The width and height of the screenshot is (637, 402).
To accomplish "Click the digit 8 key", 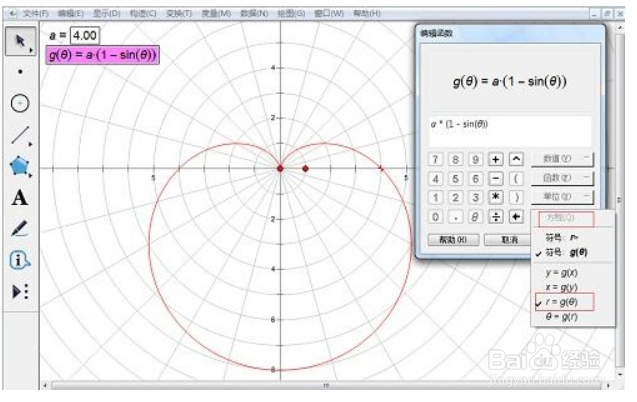I will (455, 159).
